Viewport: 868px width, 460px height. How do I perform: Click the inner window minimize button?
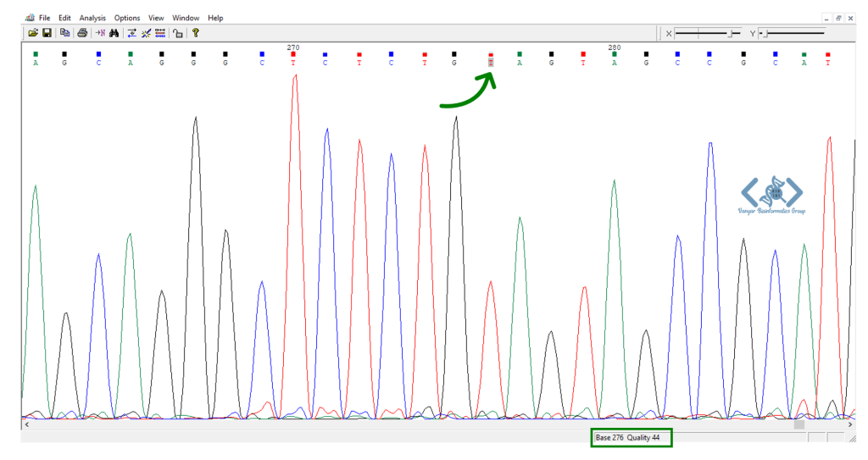826,19
